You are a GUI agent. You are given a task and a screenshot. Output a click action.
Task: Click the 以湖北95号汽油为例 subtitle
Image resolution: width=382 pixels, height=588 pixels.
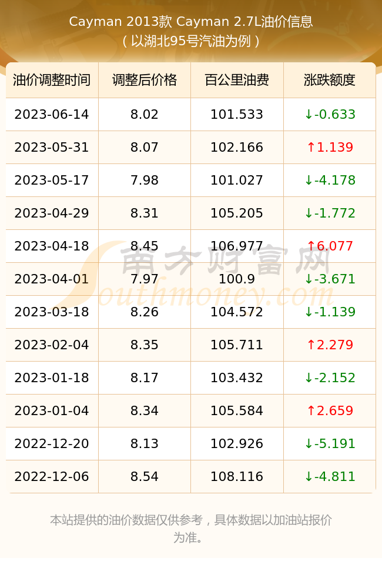191,41
